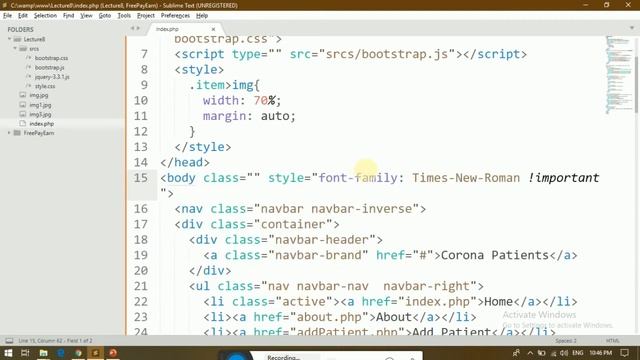Collapse the srcs folder
Screen dimensions: 640x360
[x=15, y=49]
